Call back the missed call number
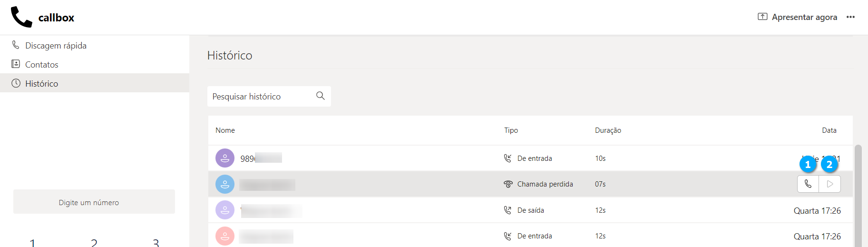 (x=808, y=184)
